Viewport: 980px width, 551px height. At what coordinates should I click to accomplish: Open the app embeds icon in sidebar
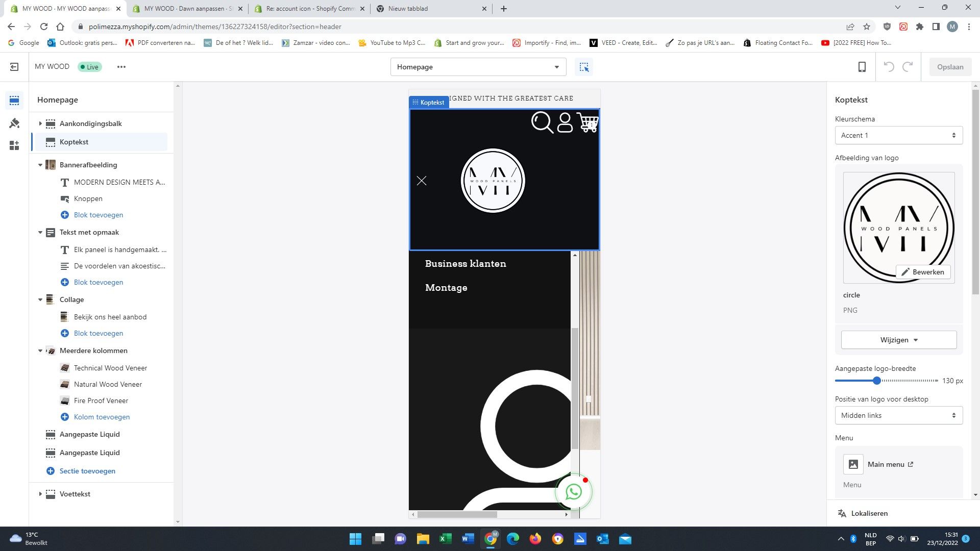(x=14, y=146)
